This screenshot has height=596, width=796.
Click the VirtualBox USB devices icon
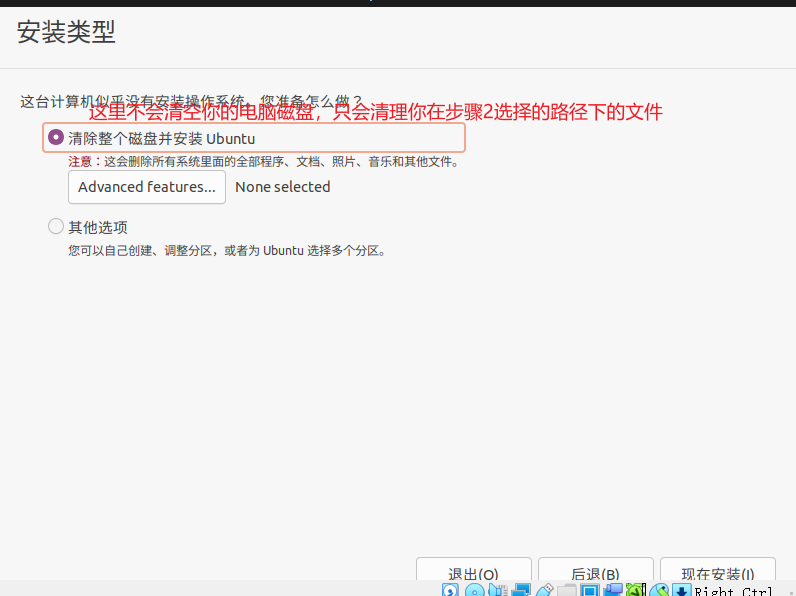point(545,590)
